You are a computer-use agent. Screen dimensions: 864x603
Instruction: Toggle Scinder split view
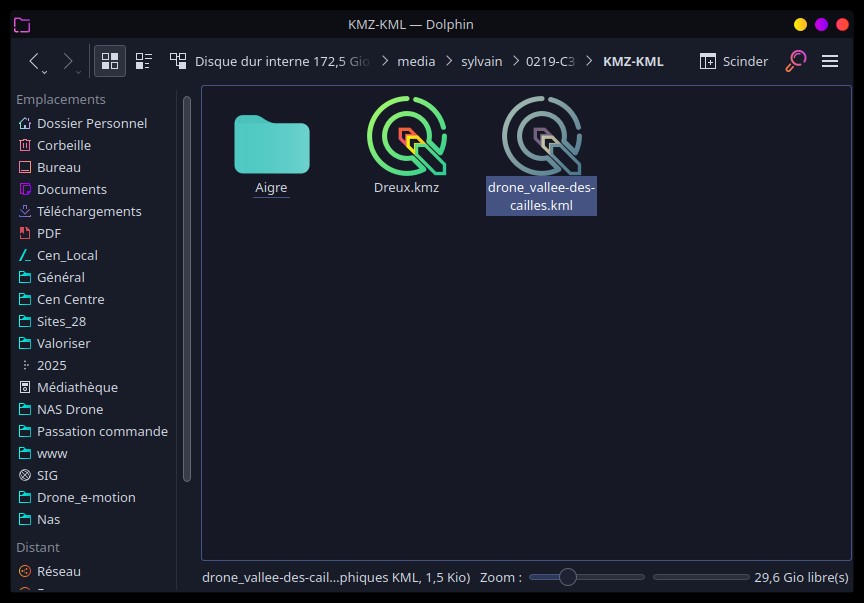(x=733, y=61)
